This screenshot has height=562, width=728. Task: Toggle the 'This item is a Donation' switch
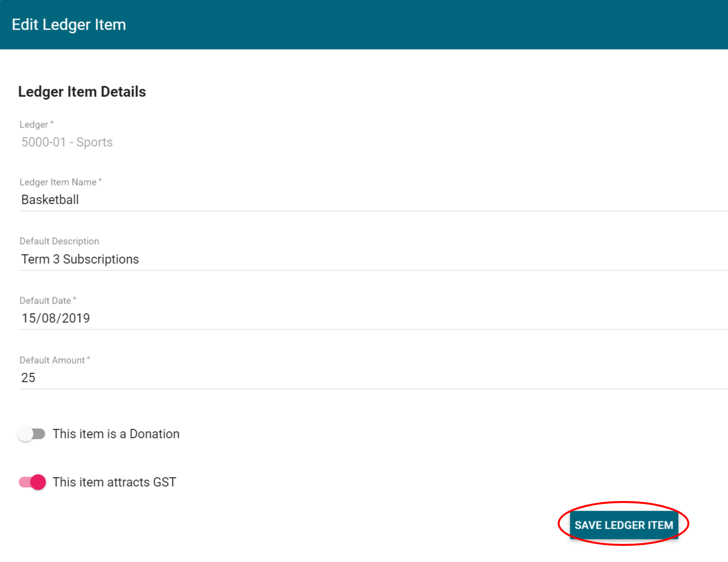(x=32, y=434)
